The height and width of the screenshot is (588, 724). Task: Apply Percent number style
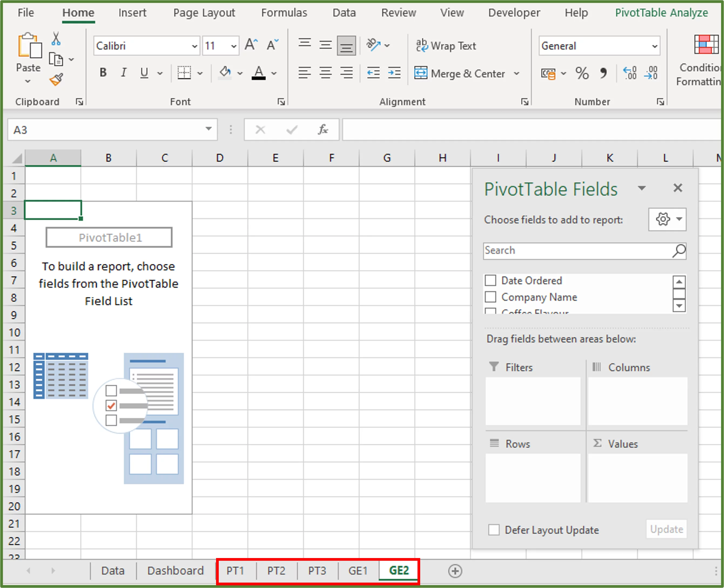582,73
